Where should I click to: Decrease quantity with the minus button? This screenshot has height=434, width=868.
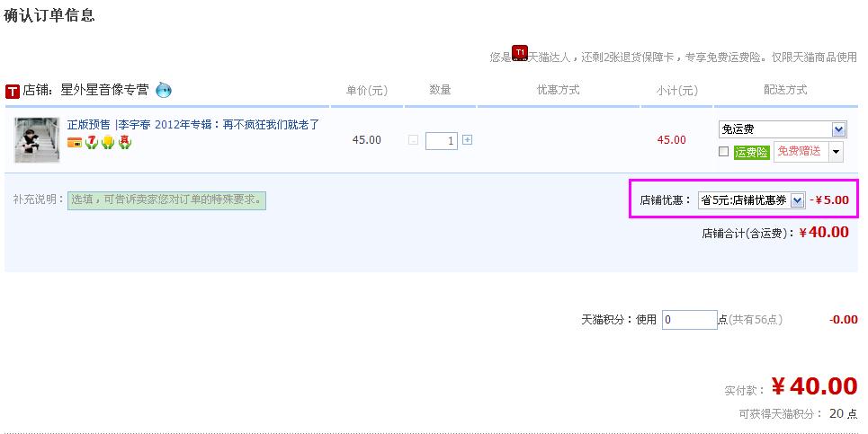413,140
